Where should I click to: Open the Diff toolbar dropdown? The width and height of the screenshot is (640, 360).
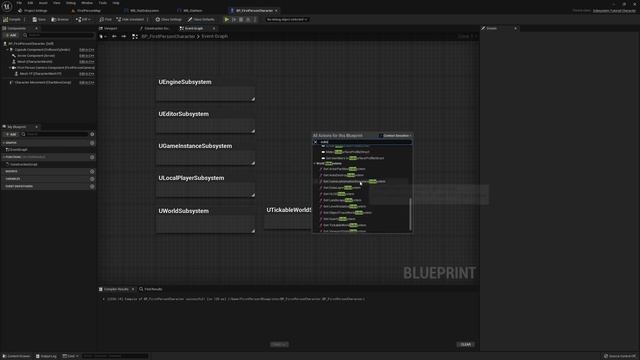pos(83,19)
